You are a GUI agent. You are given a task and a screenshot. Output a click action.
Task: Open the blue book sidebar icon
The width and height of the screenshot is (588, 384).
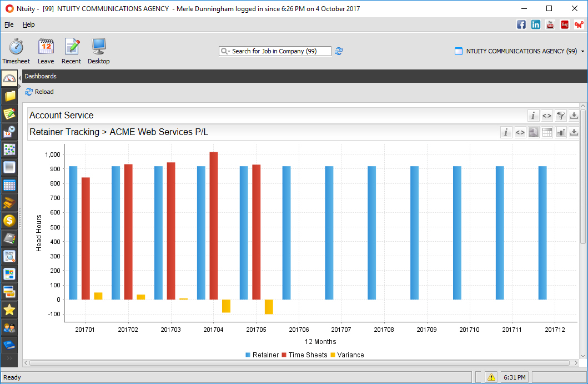click(9, 345)
